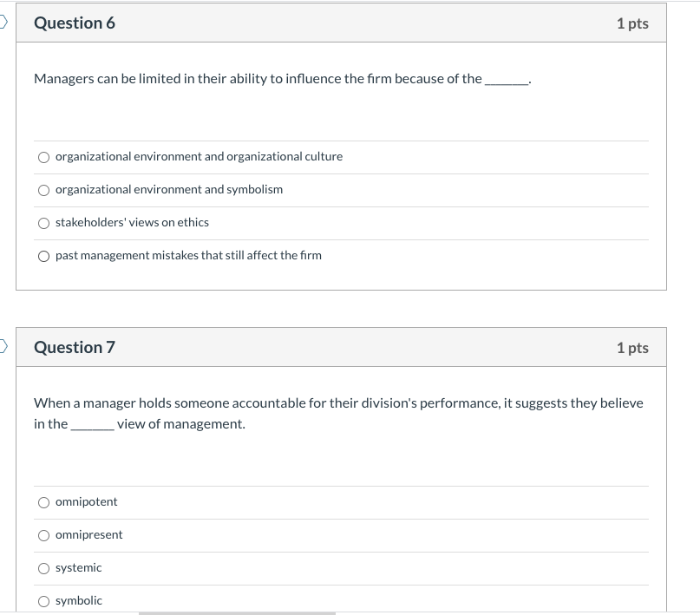Click the divider above the omnipotent option
Viewport: 700px width, 615px height.
[341, 485]
